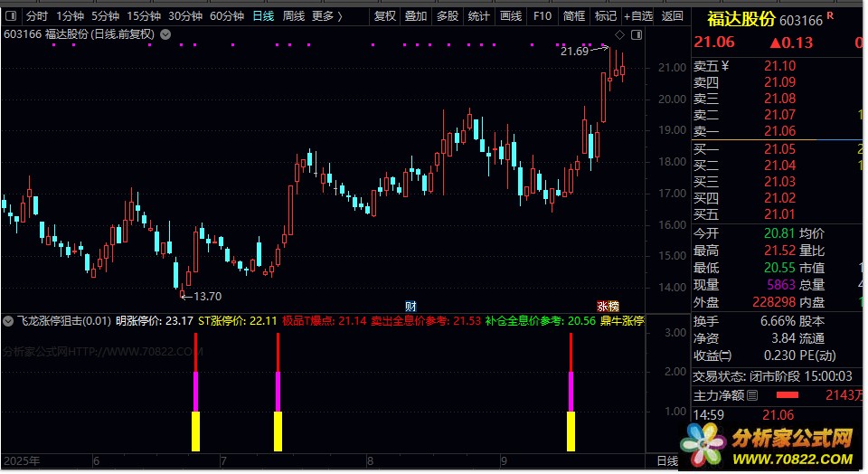Click 卖三 price 21.08
The width and height of the screenshot is (868, 474).
coord(779,99)
